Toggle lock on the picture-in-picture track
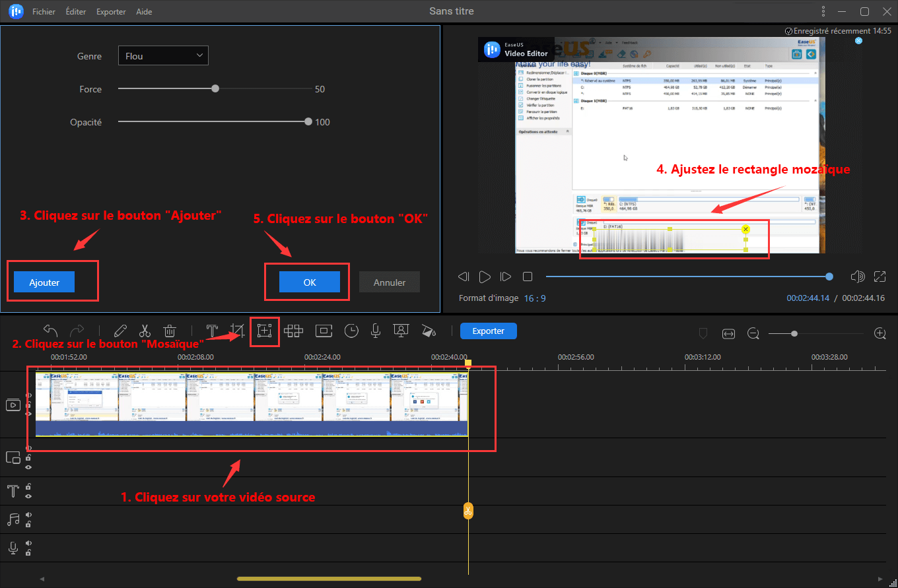898x588 pixels. tap(28, 457)
